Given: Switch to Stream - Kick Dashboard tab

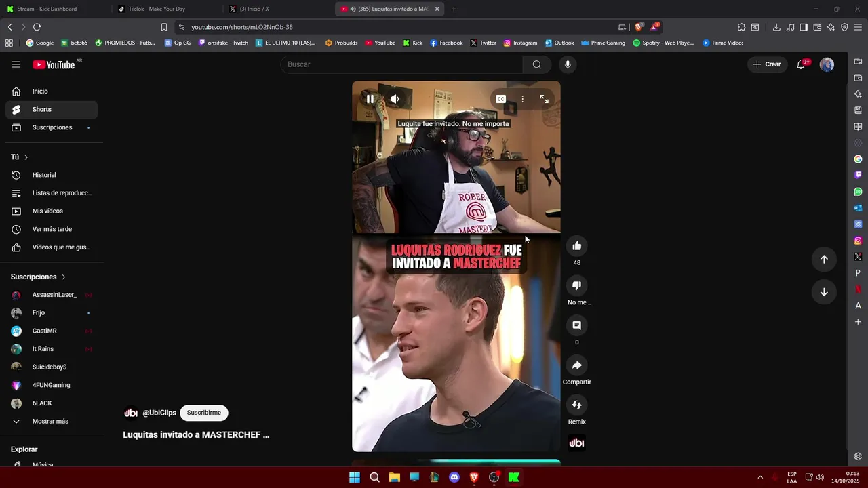Looking at the screenshot, I should 54,9.
